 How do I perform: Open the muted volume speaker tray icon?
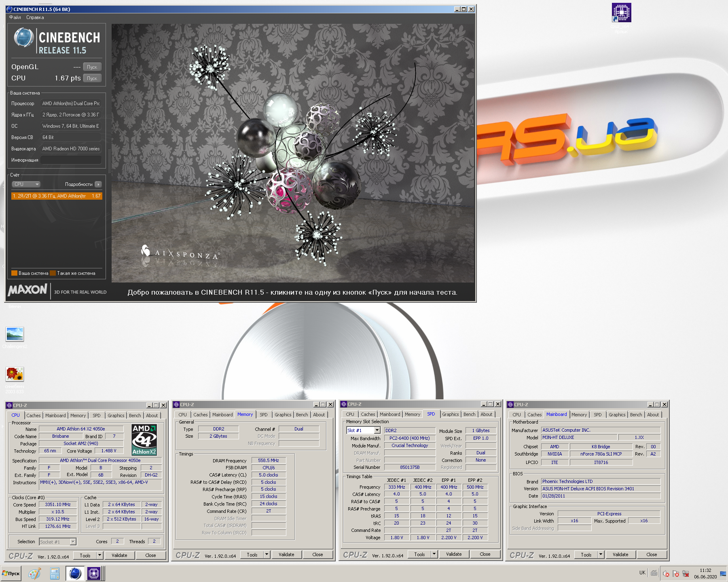pos(666,573)
